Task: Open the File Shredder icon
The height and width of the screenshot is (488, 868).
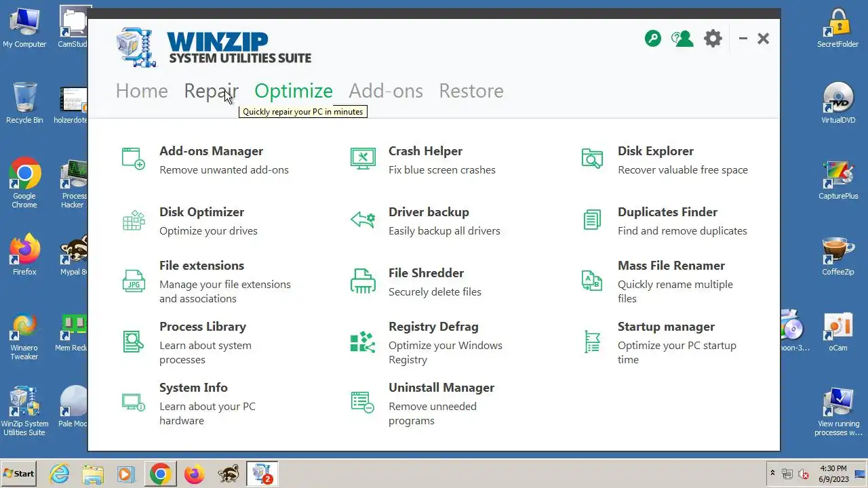Action: pos(363,281)
